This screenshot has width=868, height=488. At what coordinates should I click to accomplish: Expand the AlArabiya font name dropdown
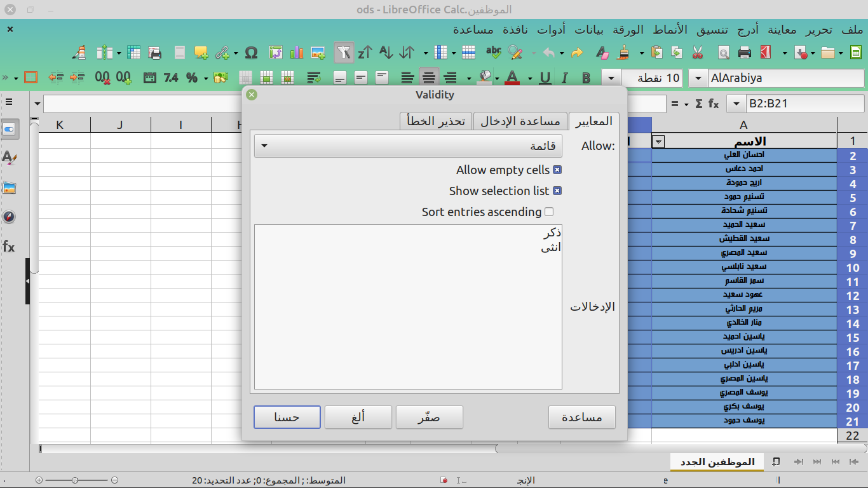click(698, 78)
